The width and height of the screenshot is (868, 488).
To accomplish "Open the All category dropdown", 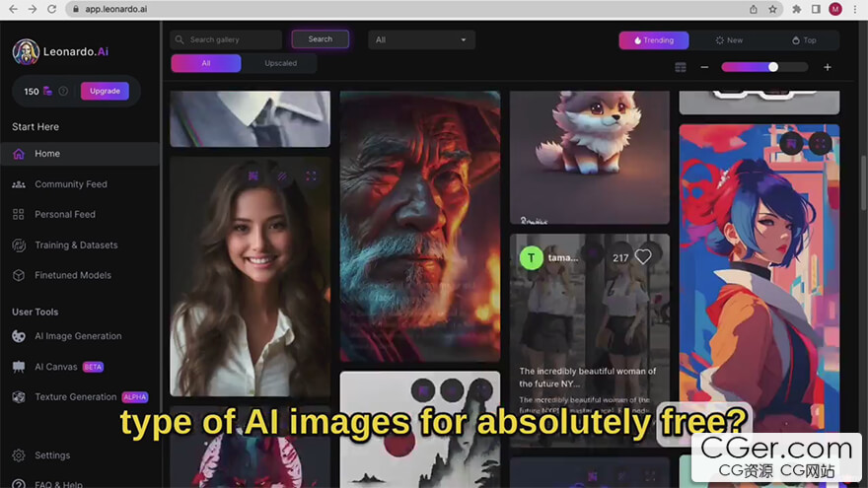I will coord(421,39).
